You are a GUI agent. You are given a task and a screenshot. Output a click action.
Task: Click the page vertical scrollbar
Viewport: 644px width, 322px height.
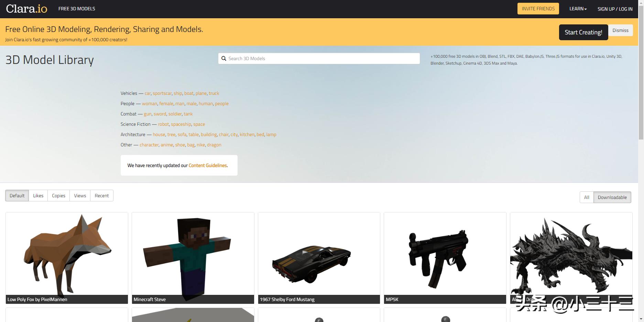(641, 72)
